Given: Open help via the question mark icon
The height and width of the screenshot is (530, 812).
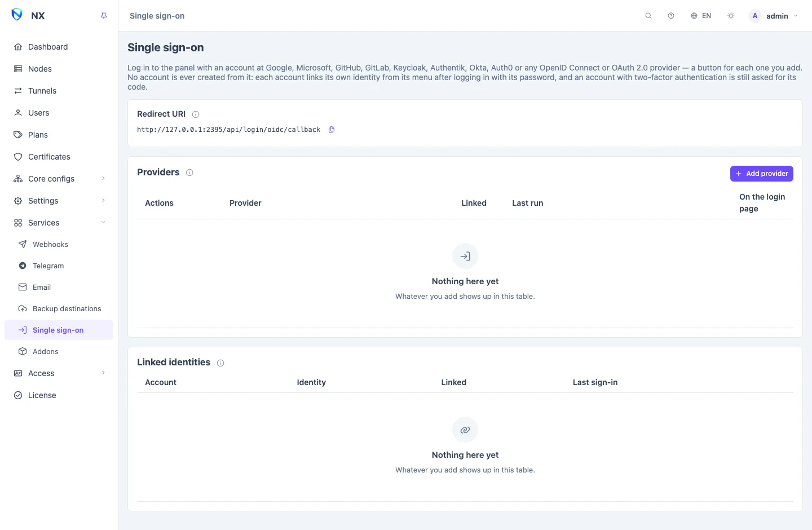Looking at the screenshot, I should tap(671, 16).
